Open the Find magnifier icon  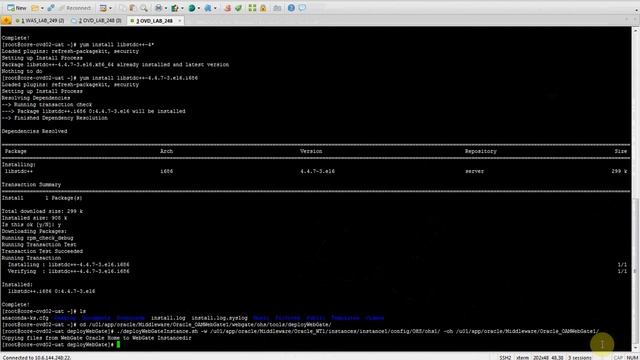pos(144,8)
